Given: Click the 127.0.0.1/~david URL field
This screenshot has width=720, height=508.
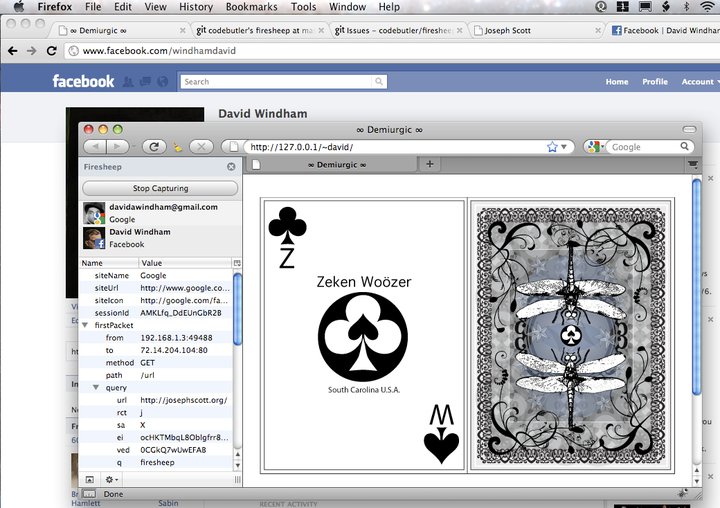Looking at the screenshot, I should click(397, 147).
